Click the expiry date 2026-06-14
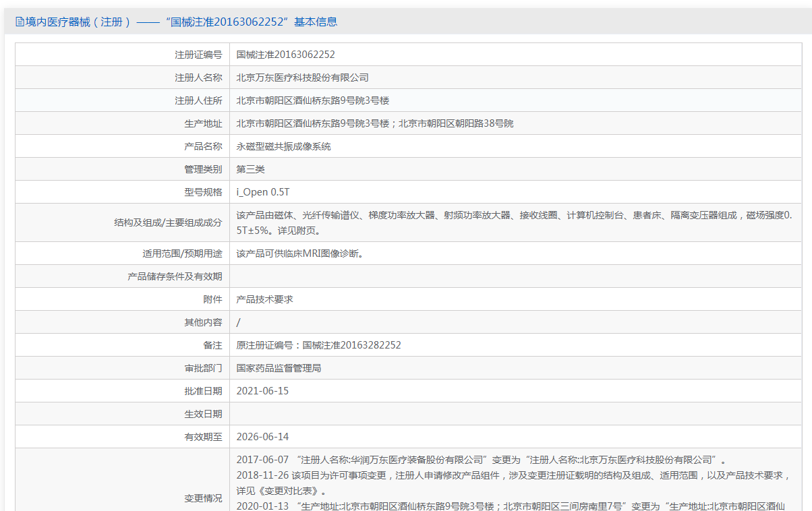Screen dimensions: 812x511 pyautogui.click(x=262, y=437)
